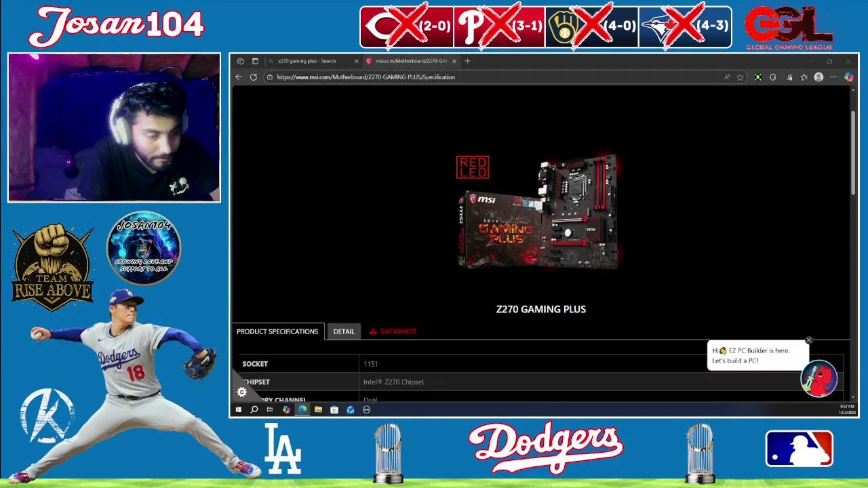Click the Z270 Gaming Plus motherboard image

click(x=539, y=212)
